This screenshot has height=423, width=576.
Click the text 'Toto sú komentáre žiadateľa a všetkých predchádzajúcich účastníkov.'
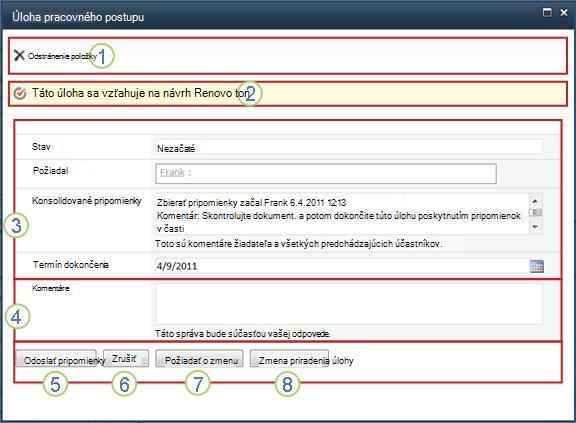click(298, 244)
